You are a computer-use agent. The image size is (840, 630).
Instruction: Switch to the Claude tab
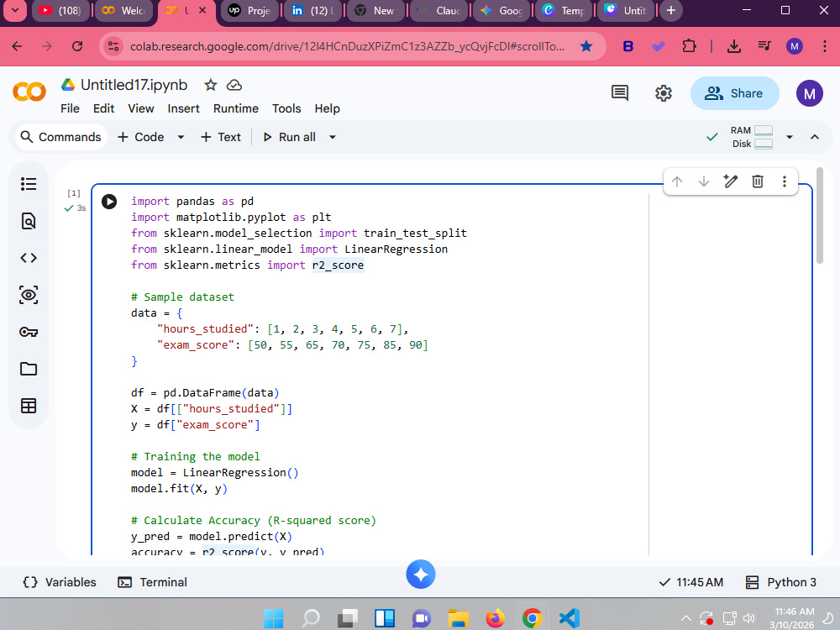[x=439, y=11]
